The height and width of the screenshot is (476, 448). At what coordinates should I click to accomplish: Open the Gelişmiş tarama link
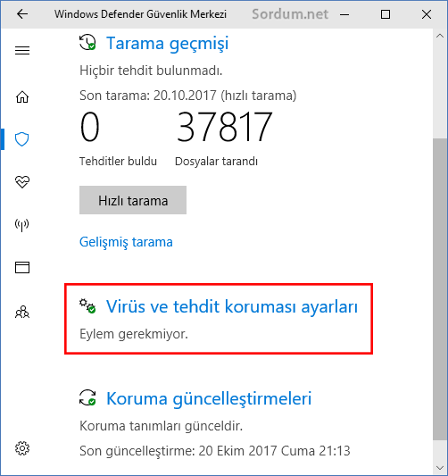click(126, 242)
